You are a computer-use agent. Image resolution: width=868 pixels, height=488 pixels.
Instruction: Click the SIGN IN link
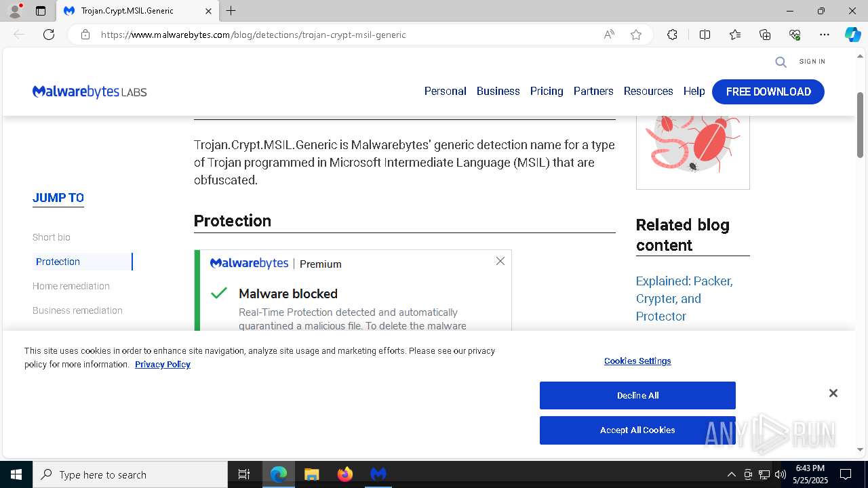point(812,62)
